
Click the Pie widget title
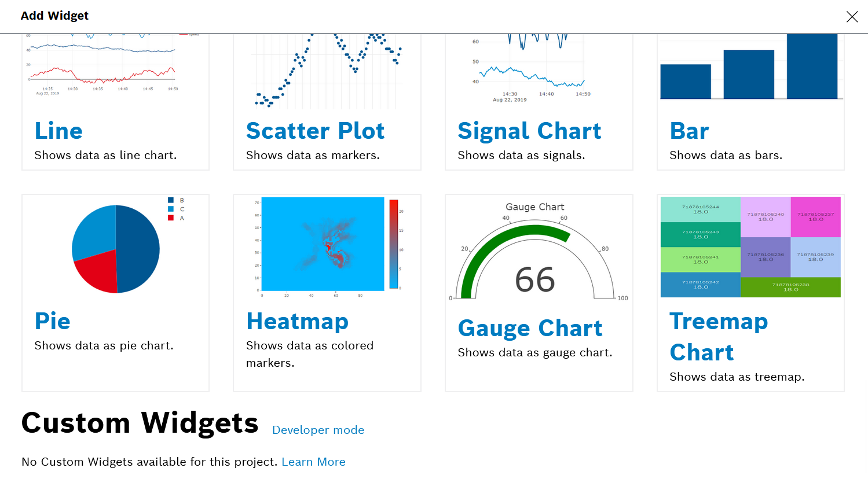point(52,321)
